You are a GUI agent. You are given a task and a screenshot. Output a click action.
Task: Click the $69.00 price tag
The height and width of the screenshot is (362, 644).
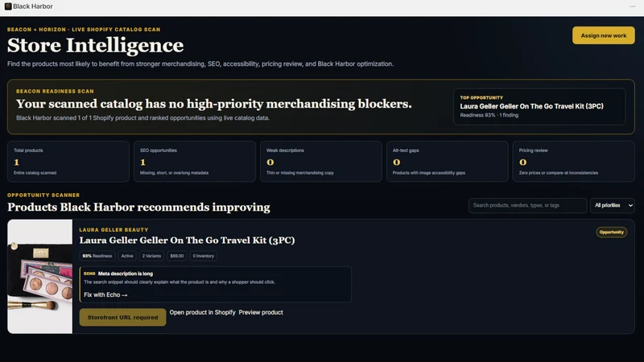(177, 256)
